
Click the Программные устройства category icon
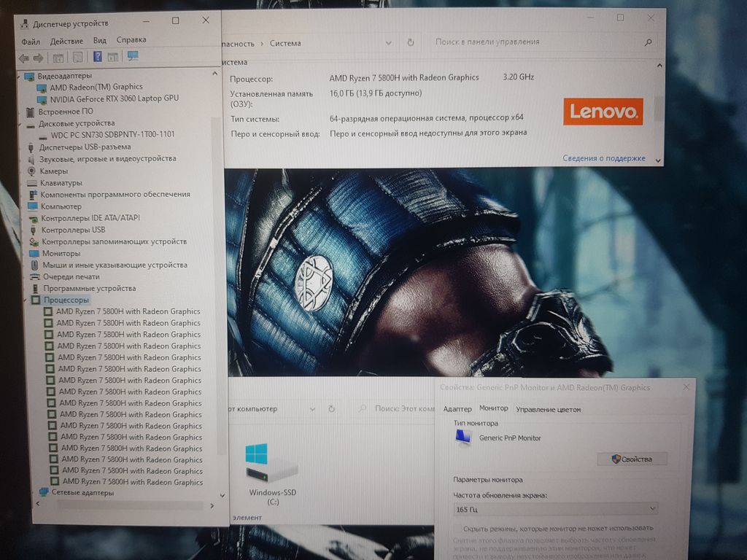(x=35, y=288)
